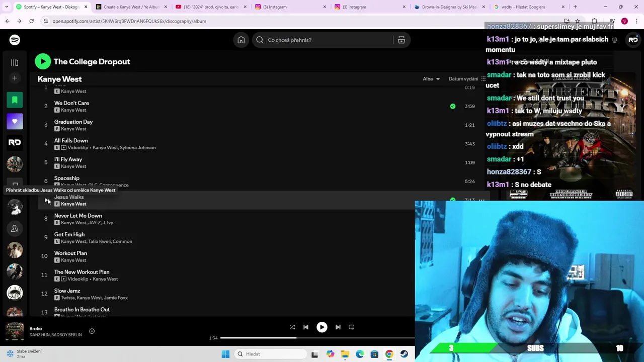Viewport: 644px width, 362px height.
Task: Go to Spotify Home icon
Action: point(241,40)
